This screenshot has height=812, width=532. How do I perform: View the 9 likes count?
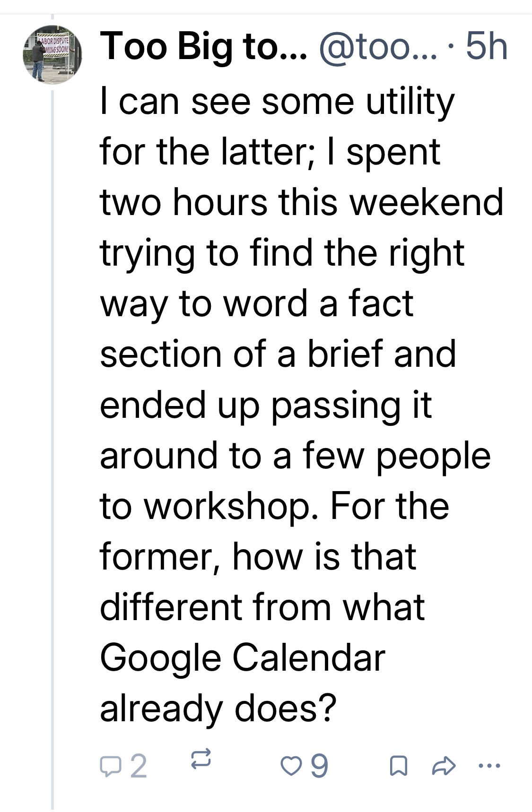click(319, 766)
